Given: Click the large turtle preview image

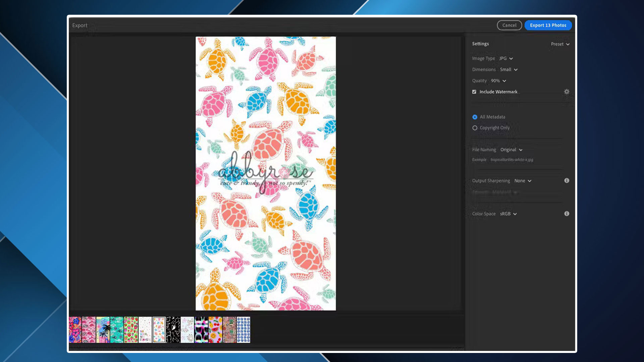Looking at the screenshot, I should click(x=266, y=174).
